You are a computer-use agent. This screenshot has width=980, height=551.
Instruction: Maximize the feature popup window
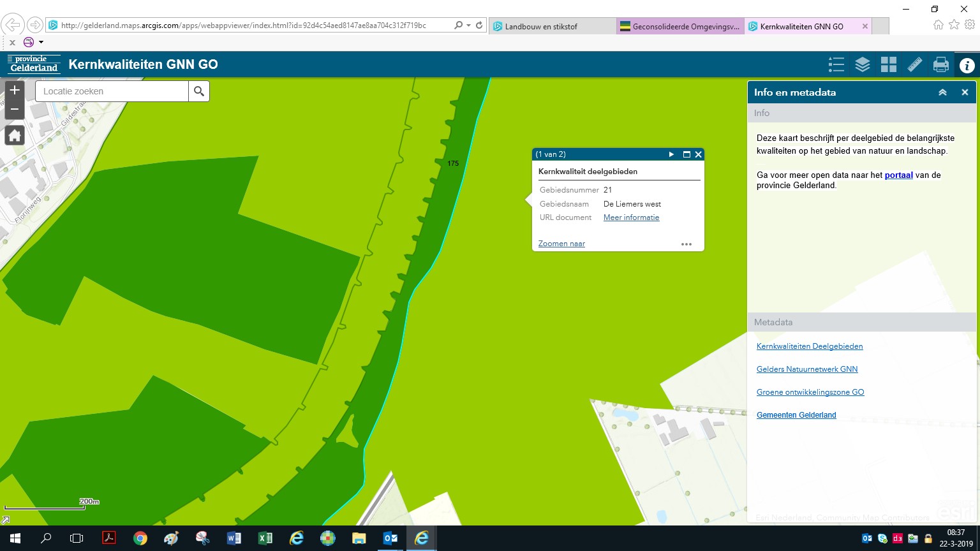[x=687, y=154]
